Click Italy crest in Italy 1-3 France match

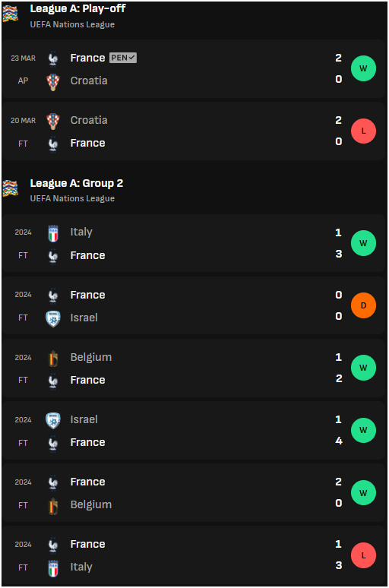(53, 233)
